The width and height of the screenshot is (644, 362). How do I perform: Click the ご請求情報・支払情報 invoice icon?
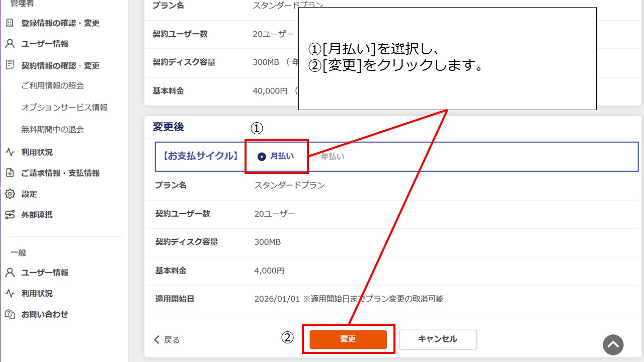[10, 173]
